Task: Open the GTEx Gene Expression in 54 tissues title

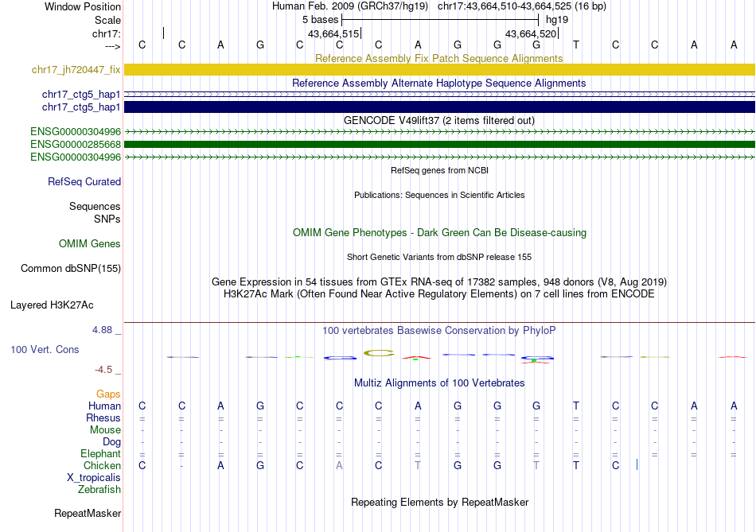Action: tap(439, 282)
